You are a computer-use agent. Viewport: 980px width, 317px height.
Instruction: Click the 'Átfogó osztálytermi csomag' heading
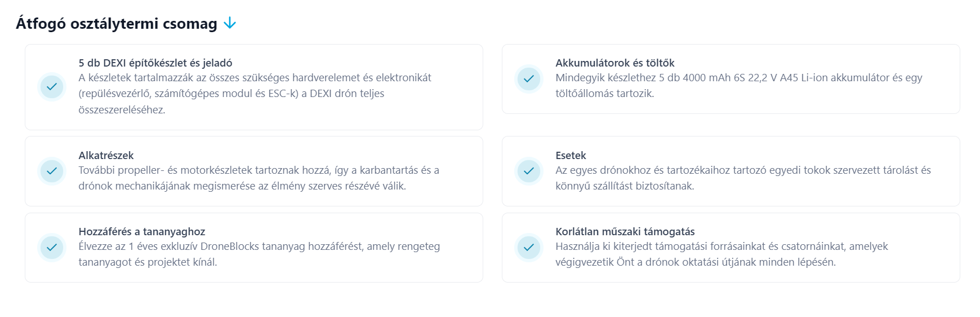point(117,24)
